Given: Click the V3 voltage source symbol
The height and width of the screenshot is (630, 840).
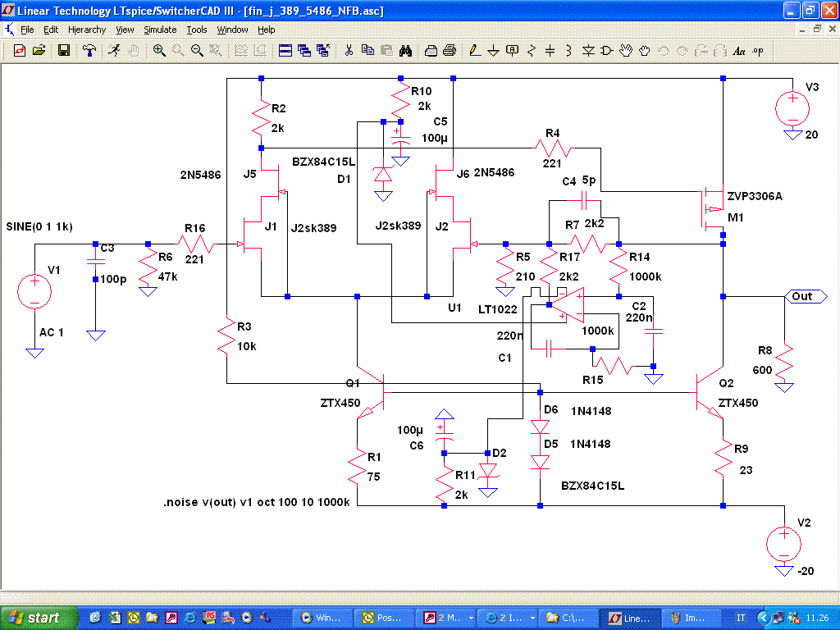Looking at the screenshot, I should (x=792, y=109).
